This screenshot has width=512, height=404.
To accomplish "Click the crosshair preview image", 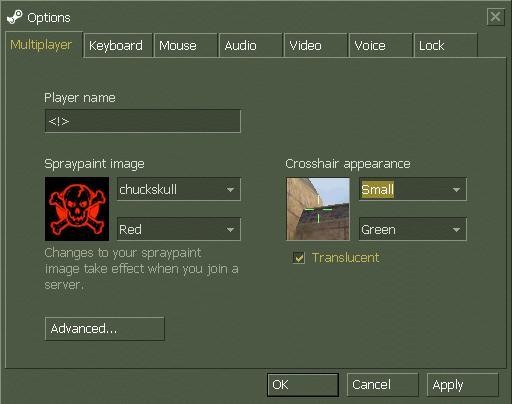I will pos(318,209).
